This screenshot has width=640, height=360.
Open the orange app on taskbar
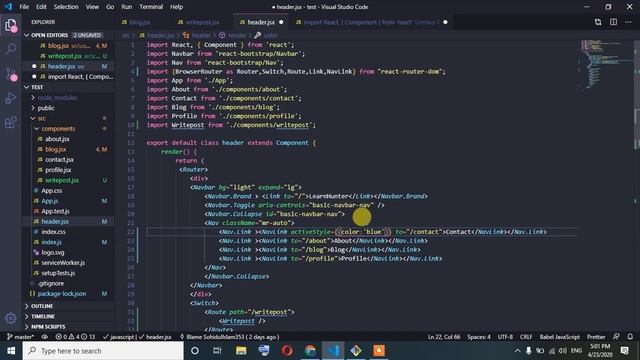379,351
